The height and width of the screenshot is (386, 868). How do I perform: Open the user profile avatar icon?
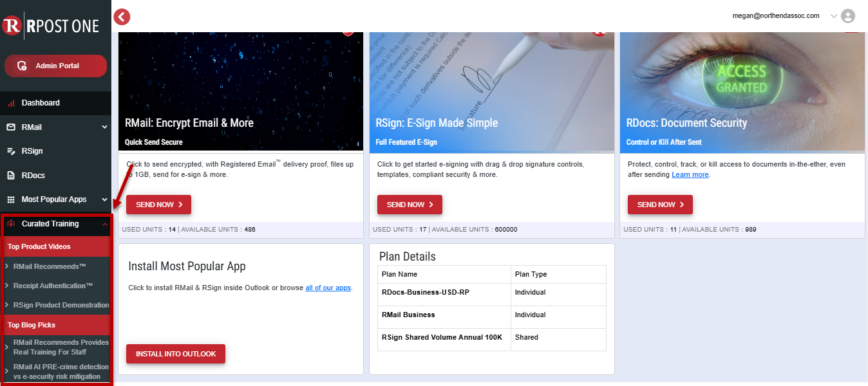click(x=848, y=16)
